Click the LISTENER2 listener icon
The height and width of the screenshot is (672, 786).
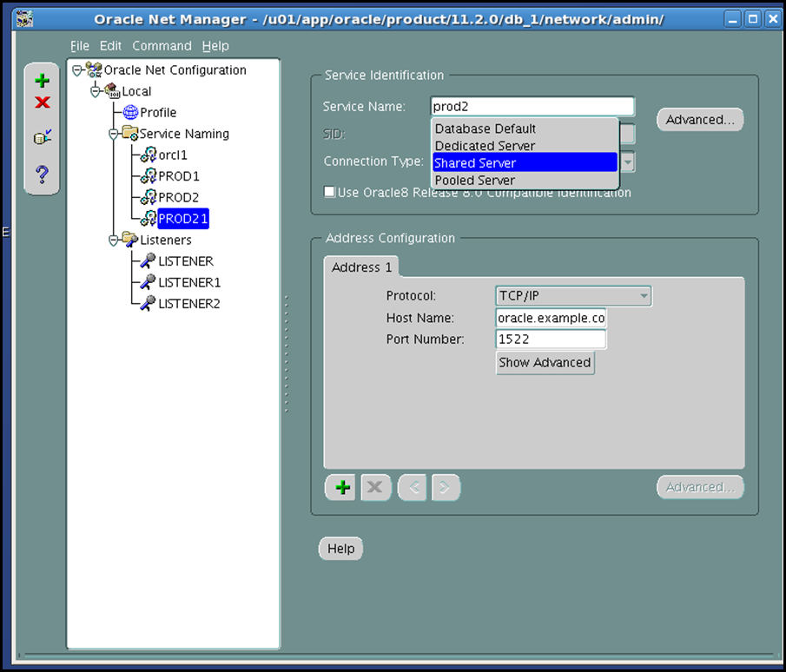pyautogui.click(x=148, y=303)
